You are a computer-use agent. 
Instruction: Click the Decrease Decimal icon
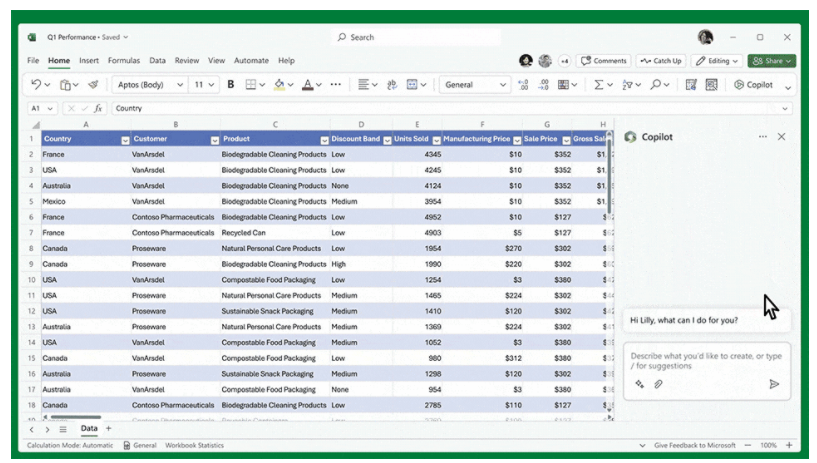point(543,84)
